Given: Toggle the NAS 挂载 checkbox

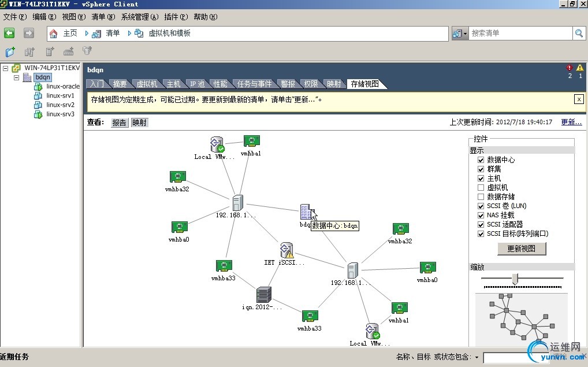Looking at the screenshot, I should 481,216.
